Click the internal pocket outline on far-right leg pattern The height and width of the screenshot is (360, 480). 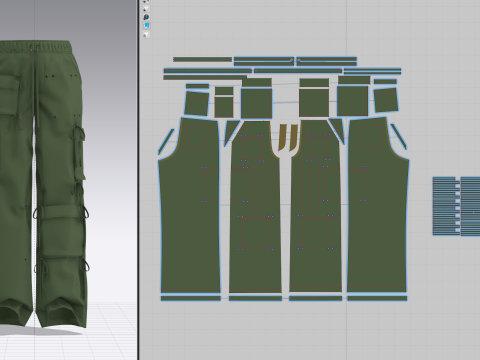click(x=371, y=137)
